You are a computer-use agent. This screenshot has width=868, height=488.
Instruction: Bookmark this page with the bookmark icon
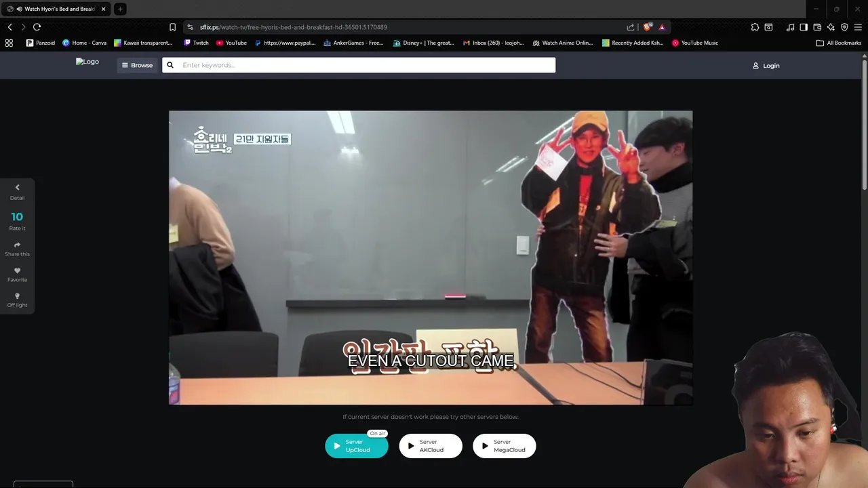(172, 27)
